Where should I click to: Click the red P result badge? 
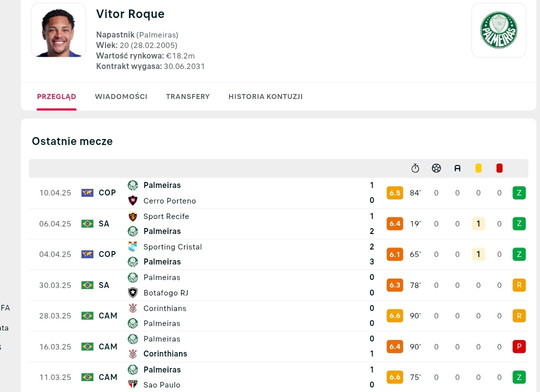tap(519, 346)
